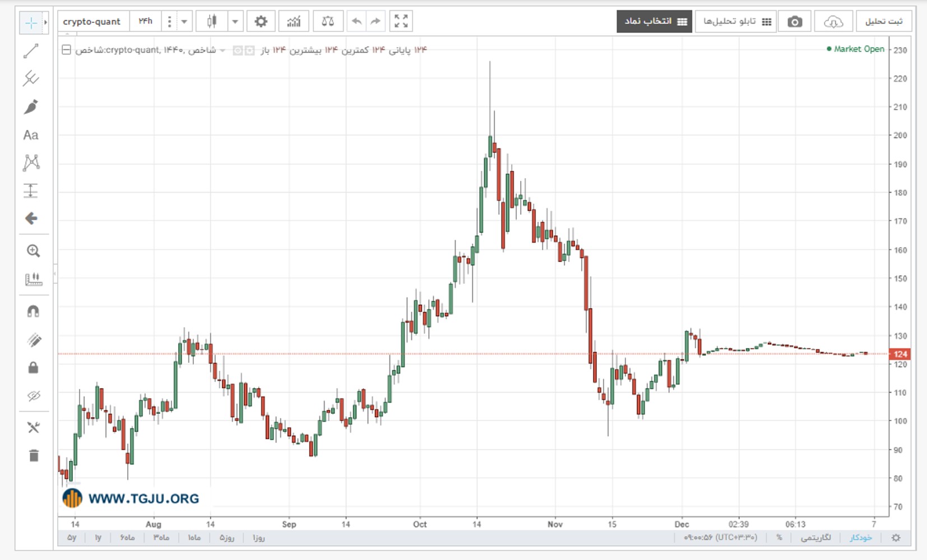Expand the cursor tool options arrow
The height and width of the screenshot is (560, 927).
tap(45, 23)
